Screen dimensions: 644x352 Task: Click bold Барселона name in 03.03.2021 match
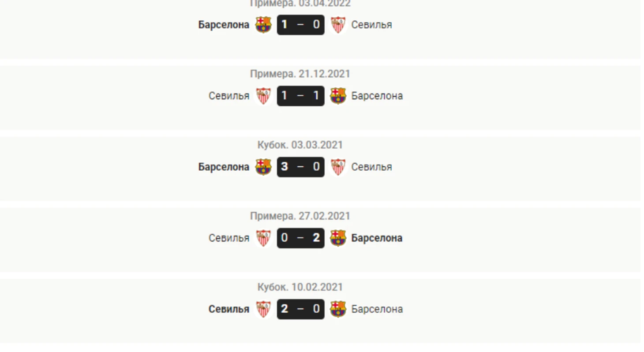(x=224, y=167)
